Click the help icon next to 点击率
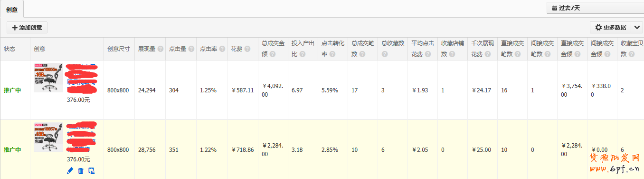 pyautogui.click(x=222, y=49)
